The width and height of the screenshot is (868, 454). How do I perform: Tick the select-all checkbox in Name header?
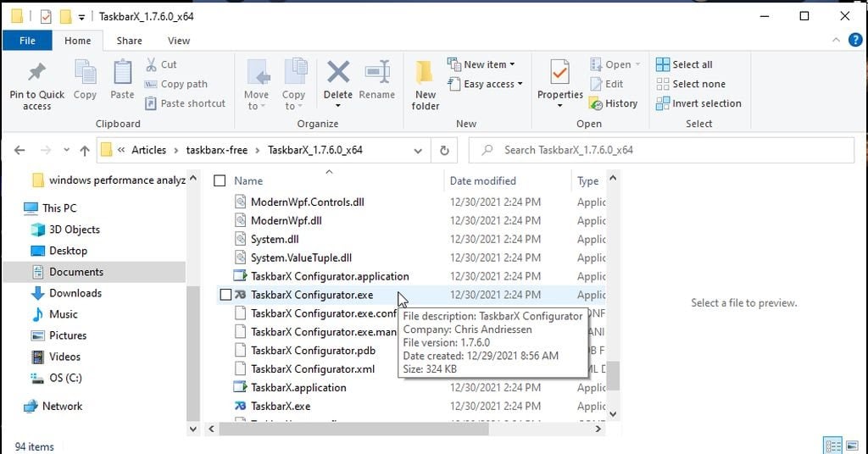pyautogui.click(x=220, y=180)
